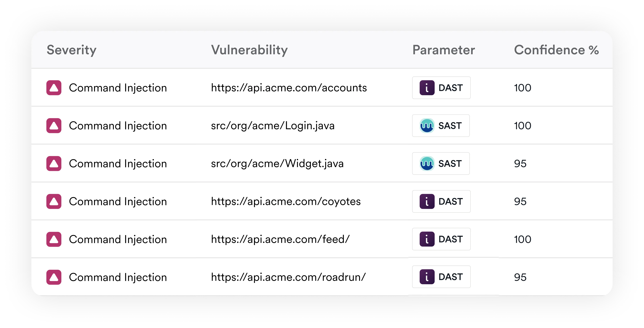Open https://api.acme.com/feed/ link

click(280, 239)
